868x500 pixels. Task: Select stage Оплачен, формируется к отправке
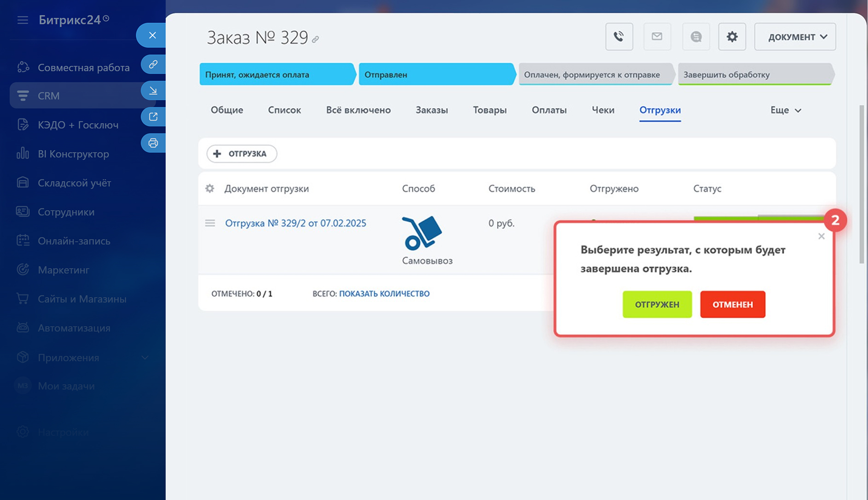pyautogui.click(x=592, y=75)
